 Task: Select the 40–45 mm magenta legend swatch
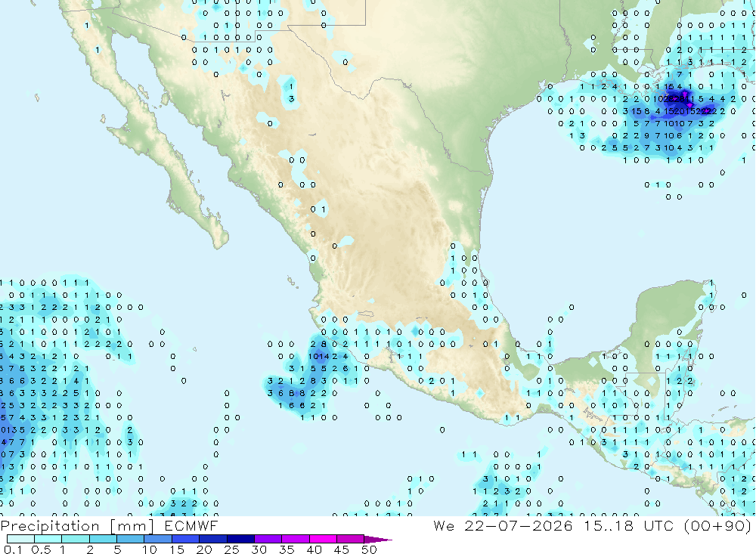pos(323,539)
